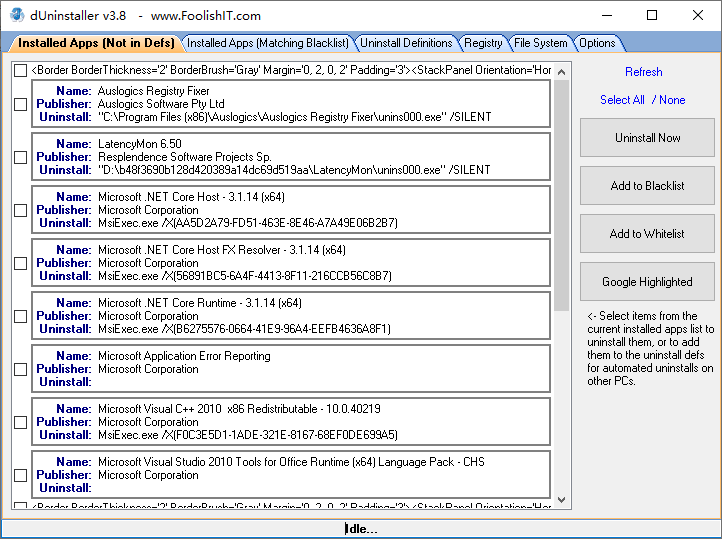Click the LatencyMon unins000.exe uninstall path
This screenshot has width=722, height=539.
[x=294, y=170]
